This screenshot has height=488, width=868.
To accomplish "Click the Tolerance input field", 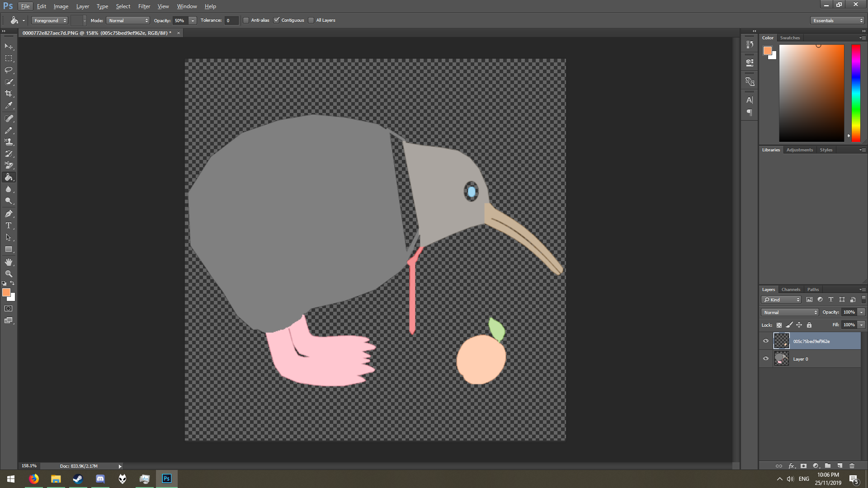I will pyautogui.click(x=231, y=20).
